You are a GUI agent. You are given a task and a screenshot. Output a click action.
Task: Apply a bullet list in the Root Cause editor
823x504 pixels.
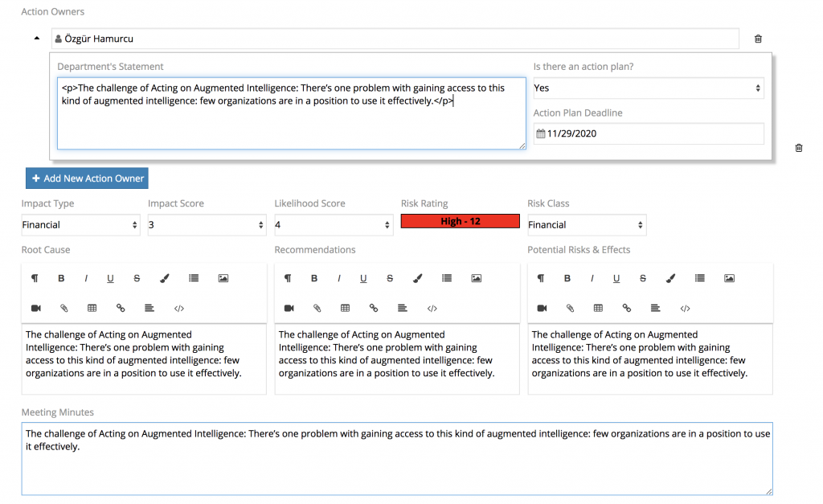193,278
